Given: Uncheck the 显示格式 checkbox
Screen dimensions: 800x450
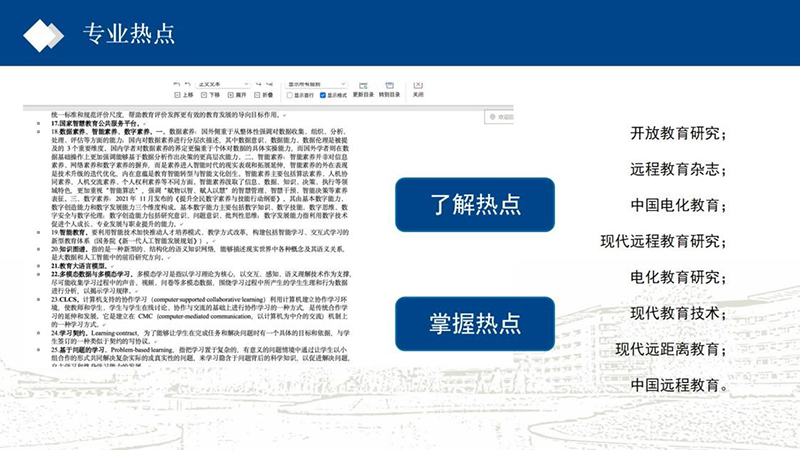Looking at the screenshot, I should click(x=322, y=95).
